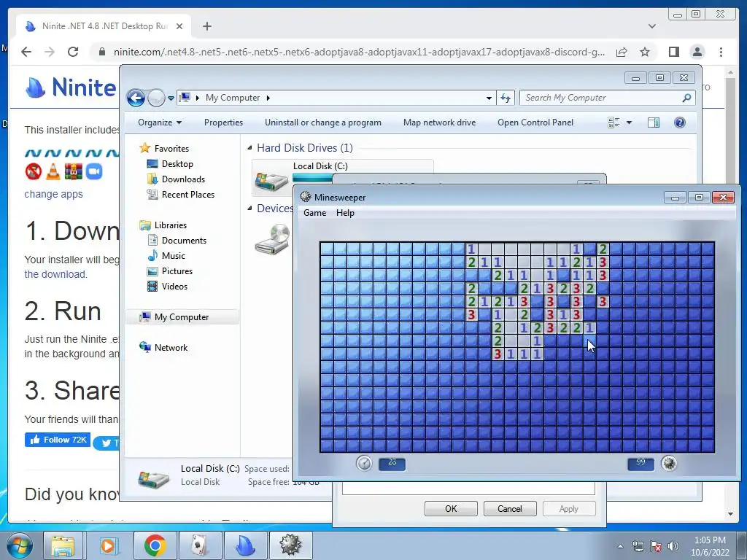Viewport: 747px width, 560px height.
Task: Open the address bar history dropdown arrow
Action: tap(489, 98)
